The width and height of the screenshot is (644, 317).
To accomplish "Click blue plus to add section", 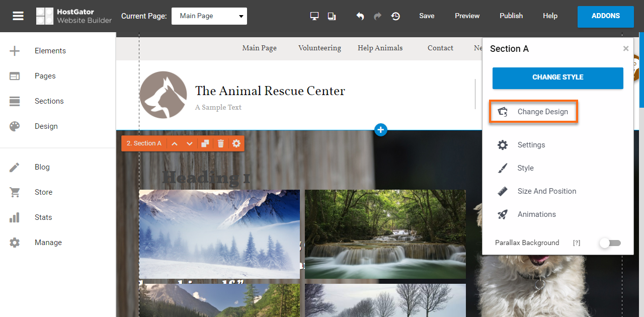I will coord(381,130).
